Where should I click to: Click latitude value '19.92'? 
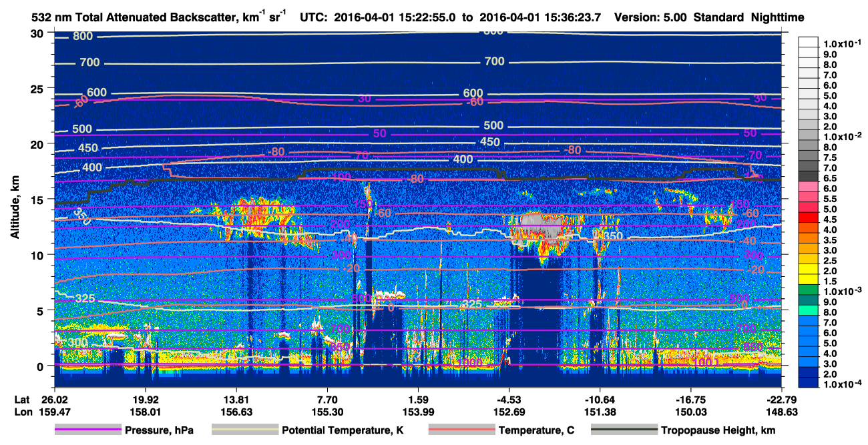(145, 399)
